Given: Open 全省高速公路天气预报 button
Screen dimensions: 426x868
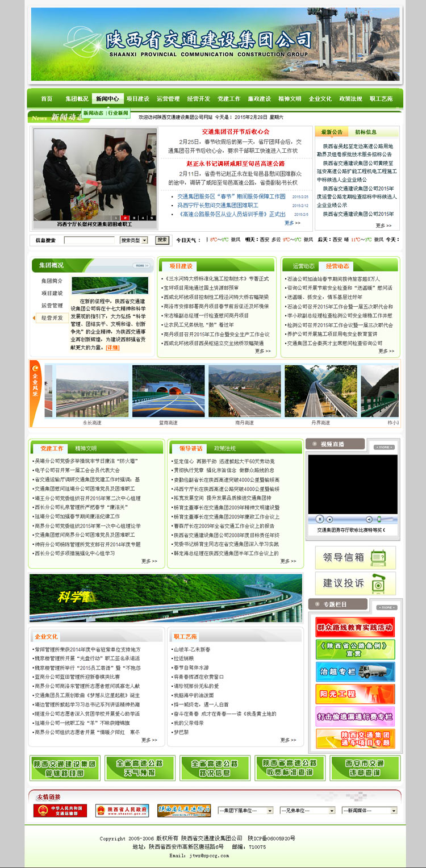Looking at the screenshot, I should click(x=140, y=768).
